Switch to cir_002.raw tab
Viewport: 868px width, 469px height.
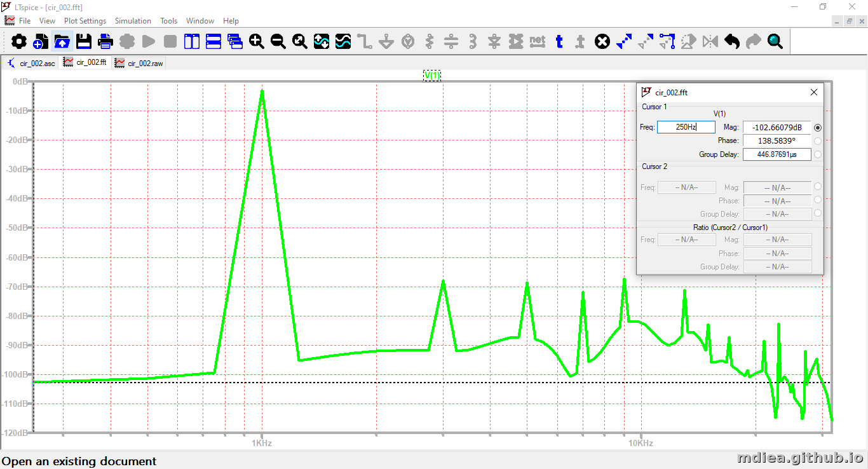point(139,63)
